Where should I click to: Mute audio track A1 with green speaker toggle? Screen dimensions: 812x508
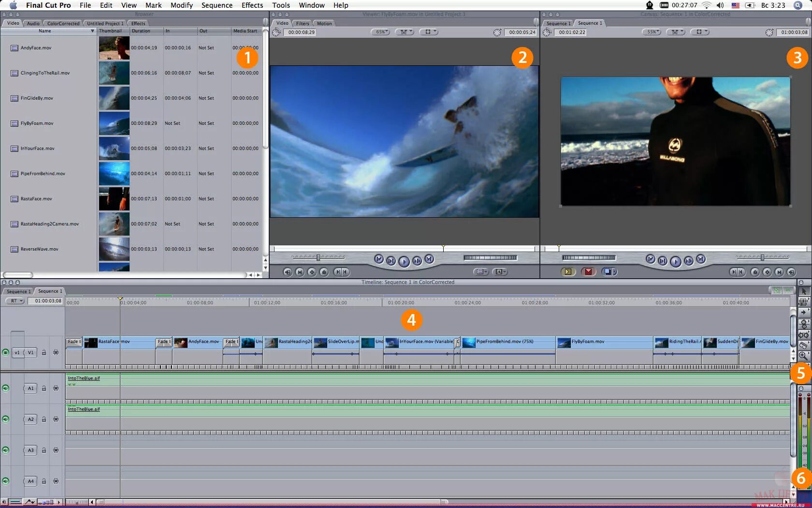(x=5, y=388)
